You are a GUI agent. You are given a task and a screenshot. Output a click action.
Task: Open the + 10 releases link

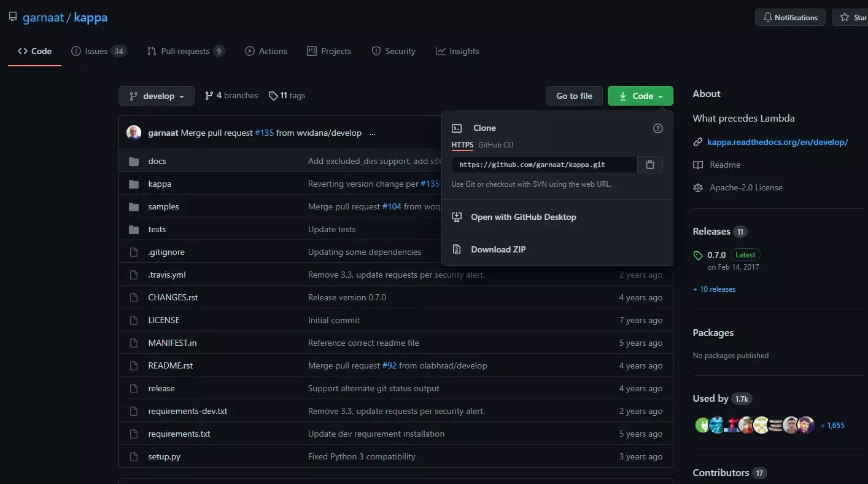point(714,289)
